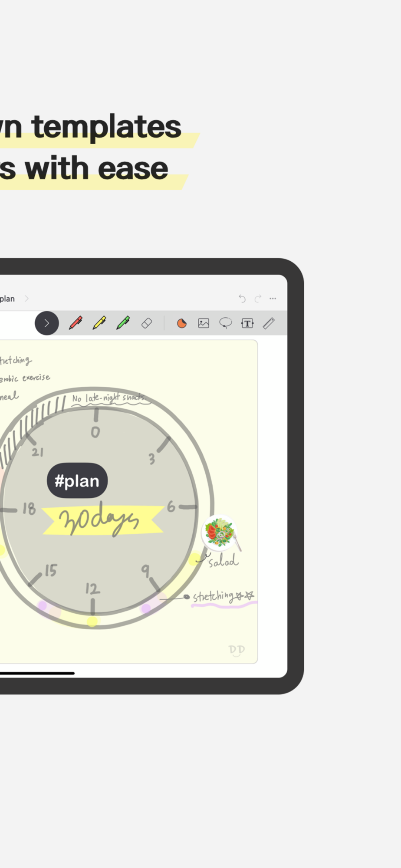The height and width of the screenshot is (868, 401).
Task: Click the "salad" handwritten note
Action: coord(224,560)
